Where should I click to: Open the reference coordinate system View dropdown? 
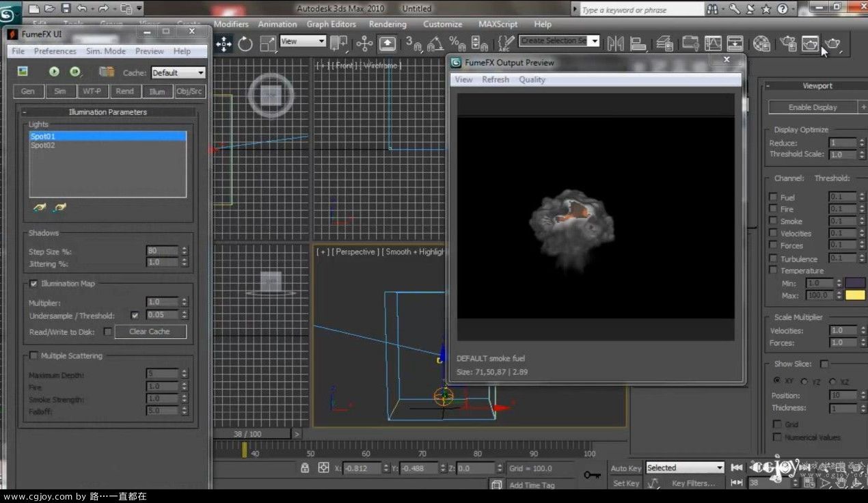coord(302,42)
